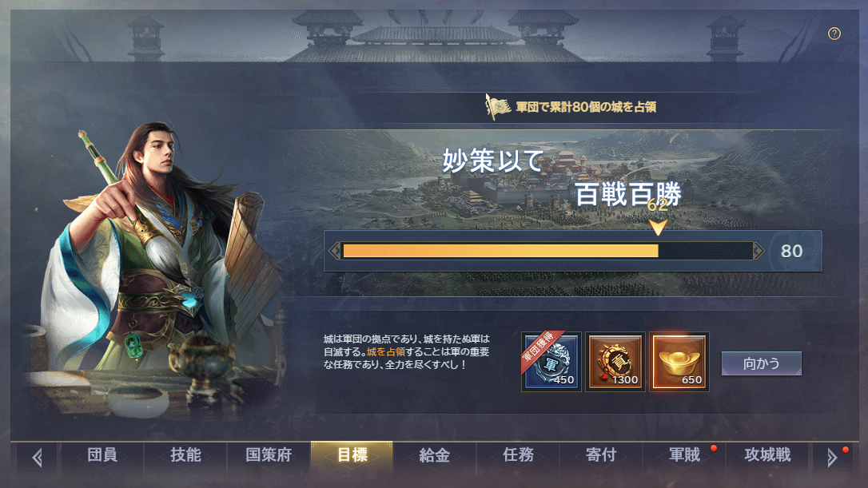Click the progress marker triangle at 62
This screenshot has height=488, width=868.
(658, 228)
